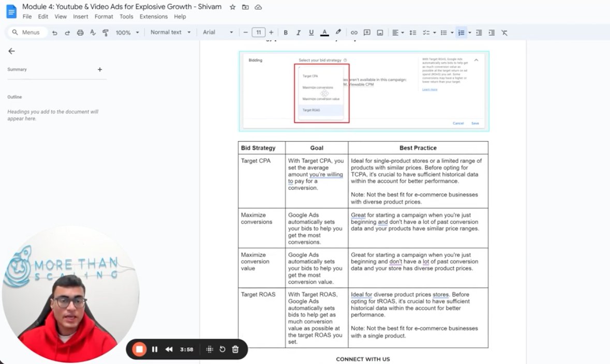The width and height of the screenshot is (610, 364).
Task: Increase the indent
Action: tap(492, 33)
